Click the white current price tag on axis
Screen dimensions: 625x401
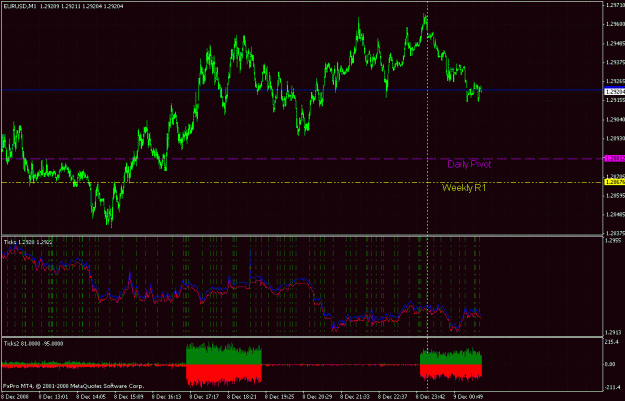pyautogui.click(x=615, y=92)
